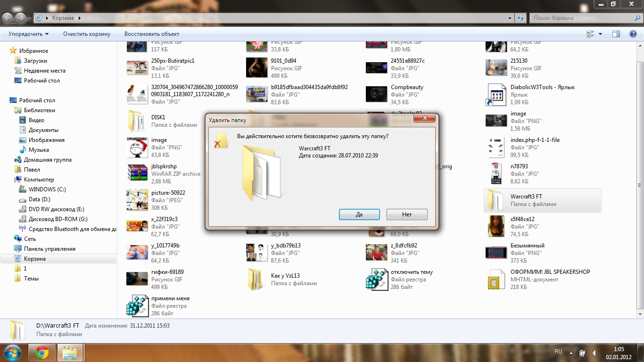Open the Упорядочить dropdown menu
The height and width of the screenshot is (362, 644).
click(28, 34)
